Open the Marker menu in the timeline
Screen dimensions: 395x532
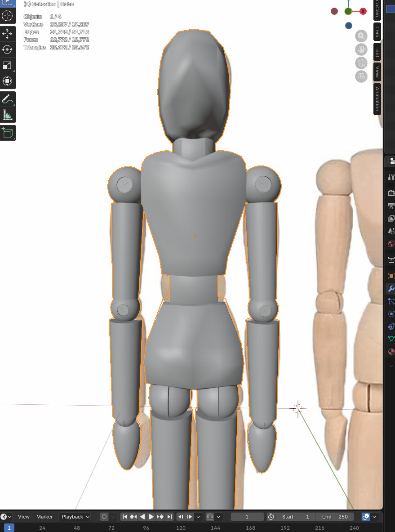[44, 517]
